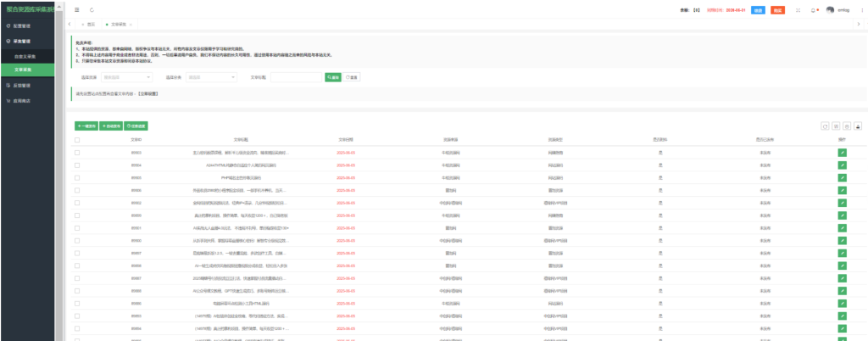Click the 文章标题 search input field
This screenshot has height=341, width=868.
point(296,77)
